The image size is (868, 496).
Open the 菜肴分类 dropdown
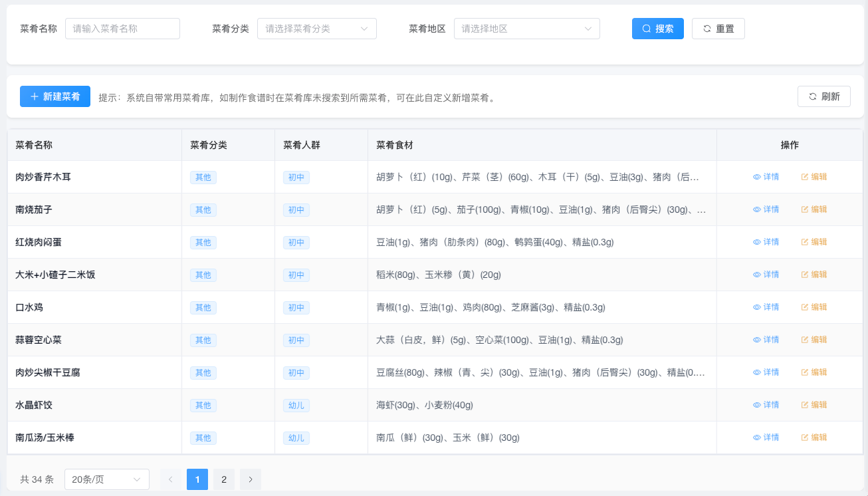click(316, 28)
